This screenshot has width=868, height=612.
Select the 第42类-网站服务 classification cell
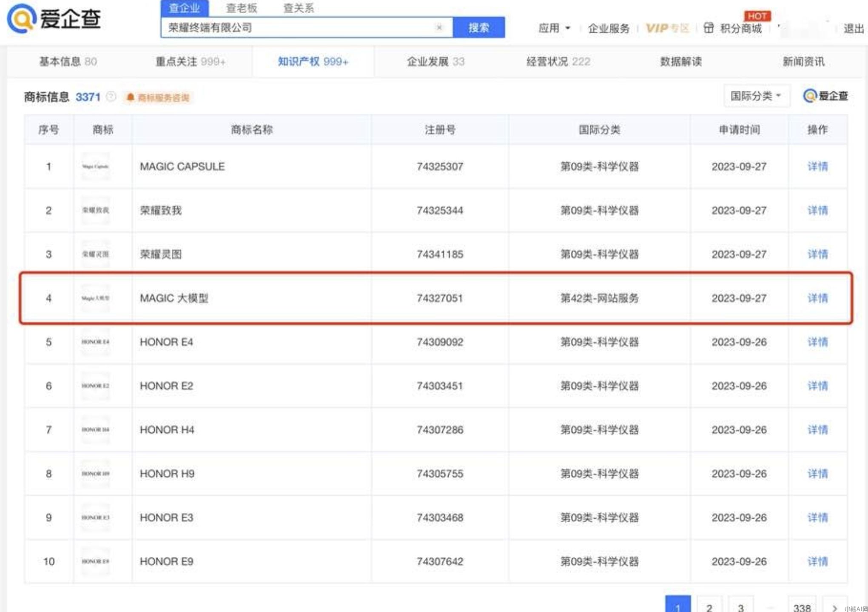coord(599,298)
